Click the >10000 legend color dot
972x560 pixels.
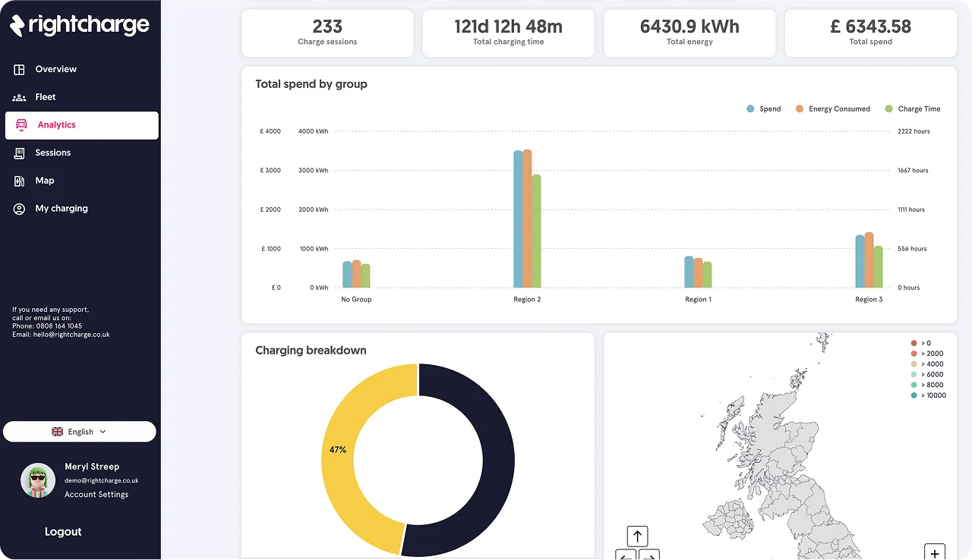[914, 395]
